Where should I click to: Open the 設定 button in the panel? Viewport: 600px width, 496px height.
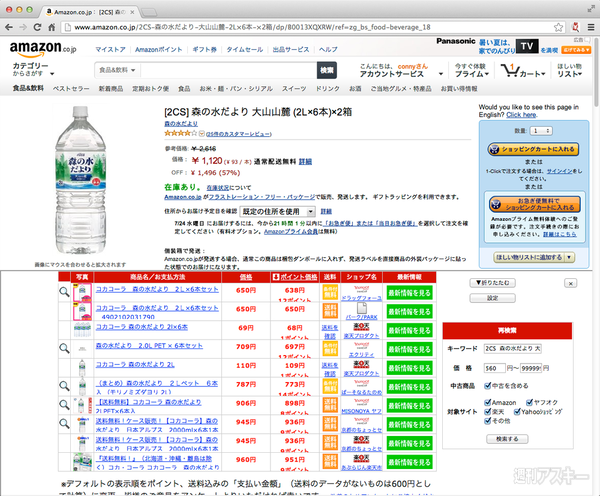point(492,298)
